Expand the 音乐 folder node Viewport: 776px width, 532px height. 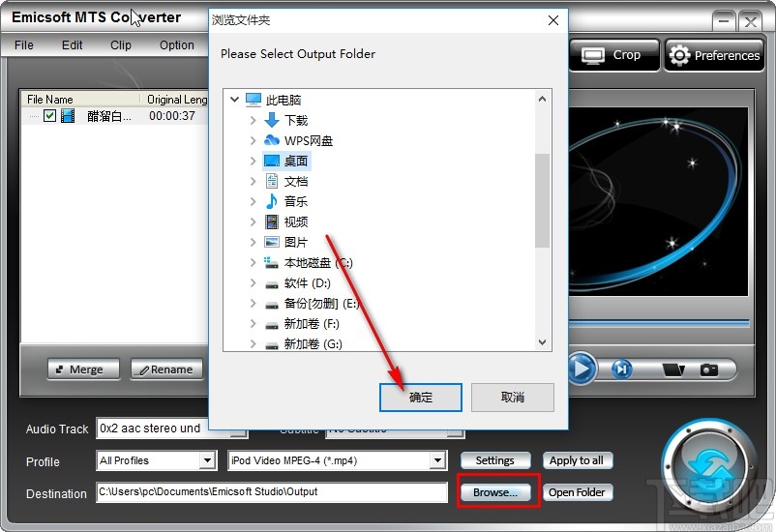click(x=253, y=201)
